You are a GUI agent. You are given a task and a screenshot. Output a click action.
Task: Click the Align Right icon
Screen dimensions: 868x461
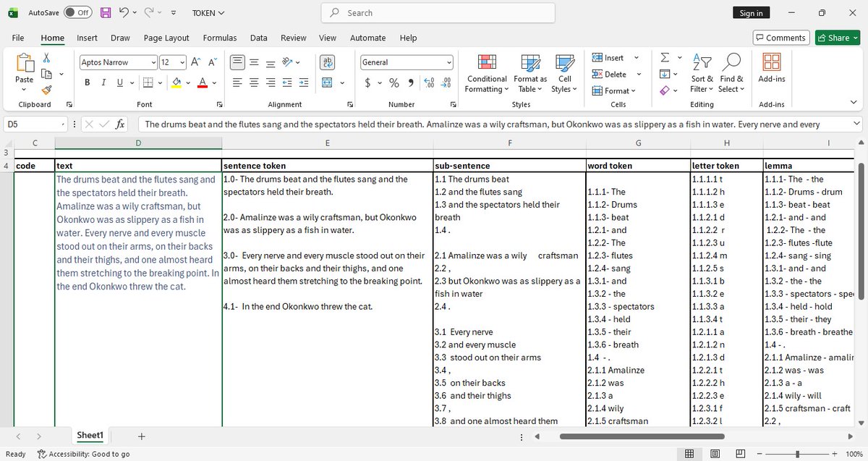tap(269, 83)
